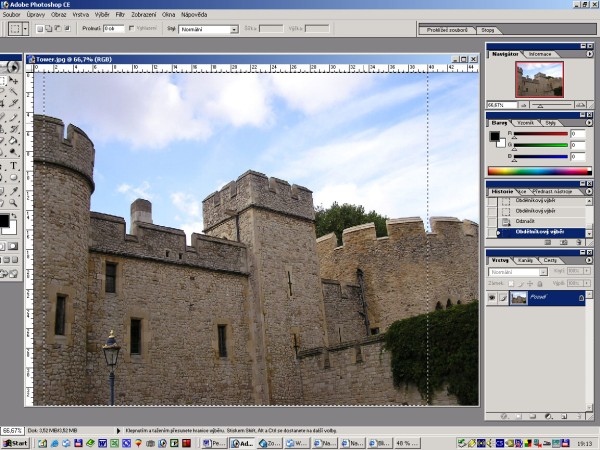The width and height of the screenshot is (600, 450).
Task: Click the rectangular marquee tool preset icon
Action: (x=17, y=30)
